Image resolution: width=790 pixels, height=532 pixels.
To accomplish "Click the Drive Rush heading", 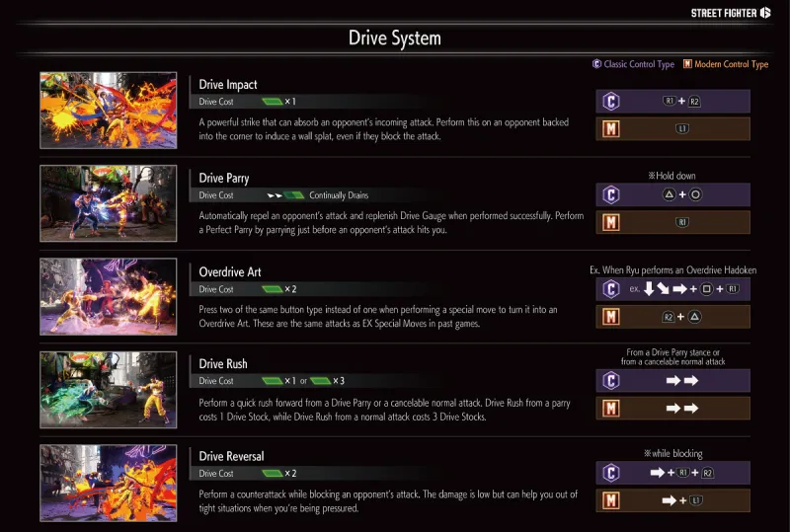I will click(x=226, y=363).
